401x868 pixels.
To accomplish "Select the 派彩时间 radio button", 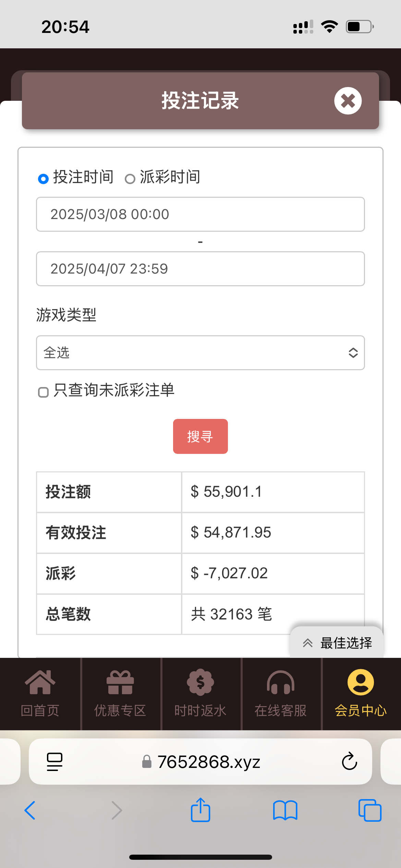I will 130,179.
